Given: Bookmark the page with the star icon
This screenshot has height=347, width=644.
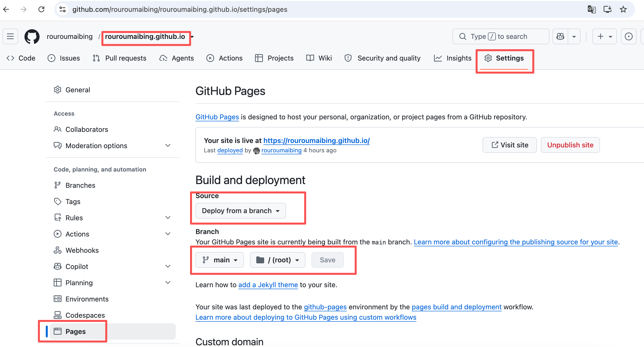Looking at the screenshot, I should point(623,10).
